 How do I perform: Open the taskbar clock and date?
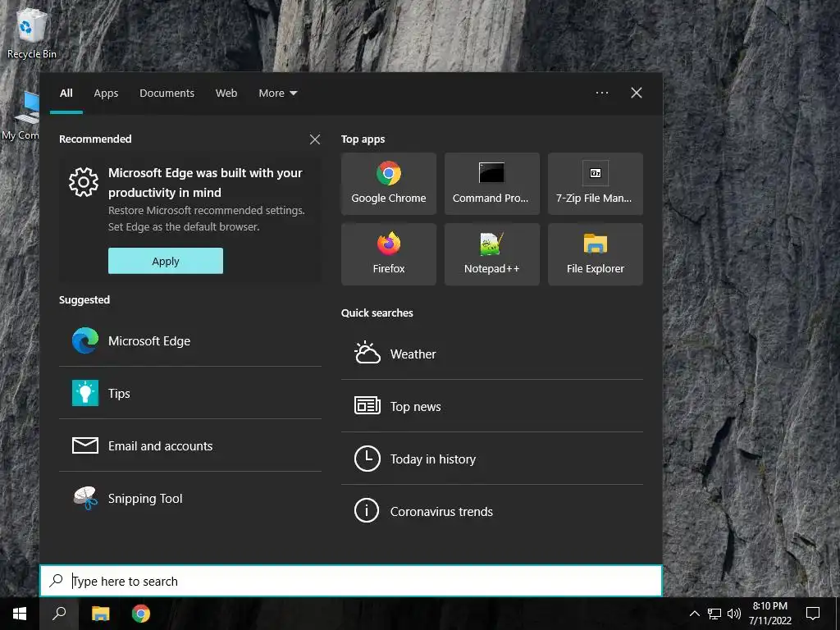tap(769, 614)
